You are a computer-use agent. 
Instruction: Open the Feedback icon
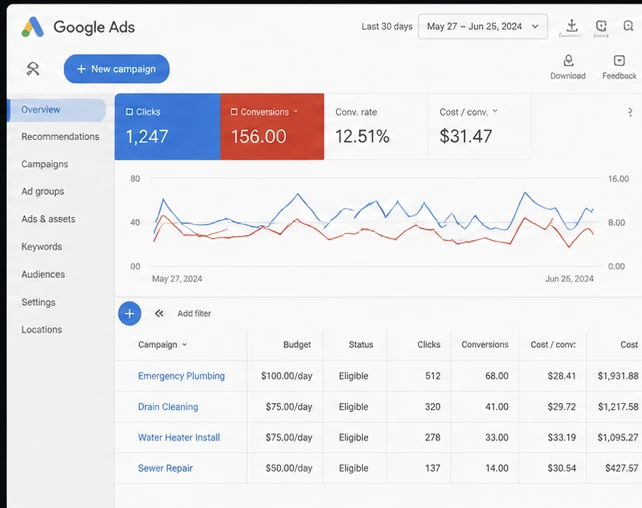point(619,61)
